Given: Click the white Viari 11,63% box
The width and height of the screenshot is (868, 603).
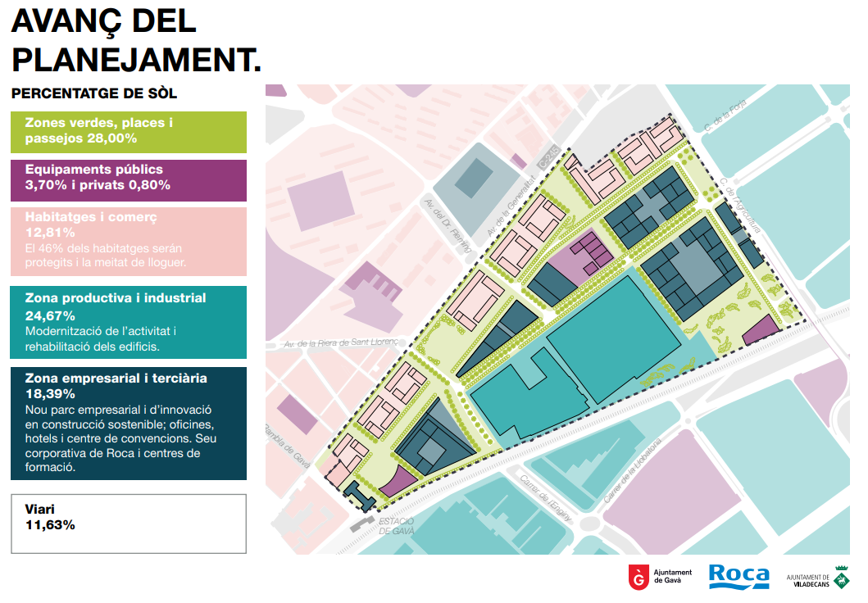Looking at the screenshot, I should pos(129,523).
